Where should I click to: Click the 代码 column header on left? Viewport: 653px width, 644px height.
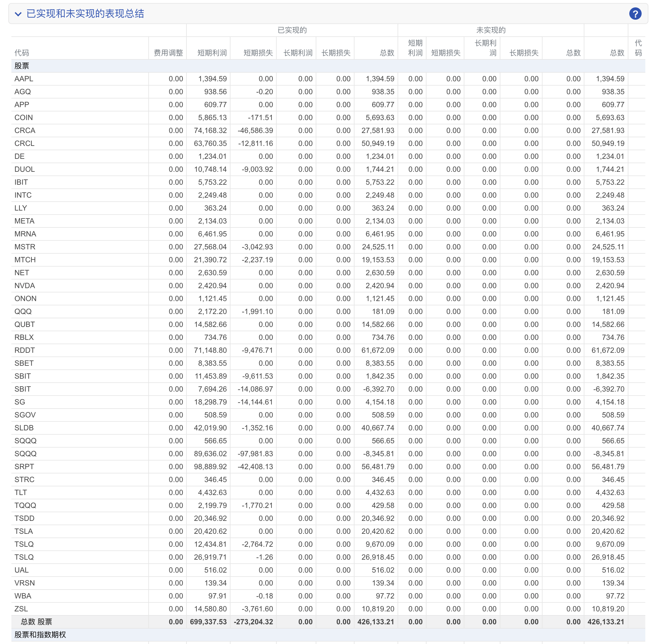pyautogui.click(x=22, y=53)
